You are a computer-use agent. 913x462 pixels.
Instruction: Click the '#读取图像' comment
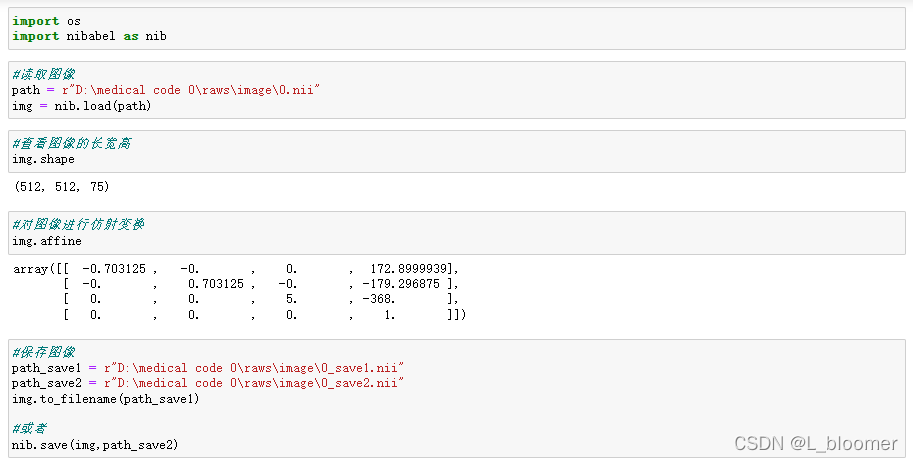point(44,74)
